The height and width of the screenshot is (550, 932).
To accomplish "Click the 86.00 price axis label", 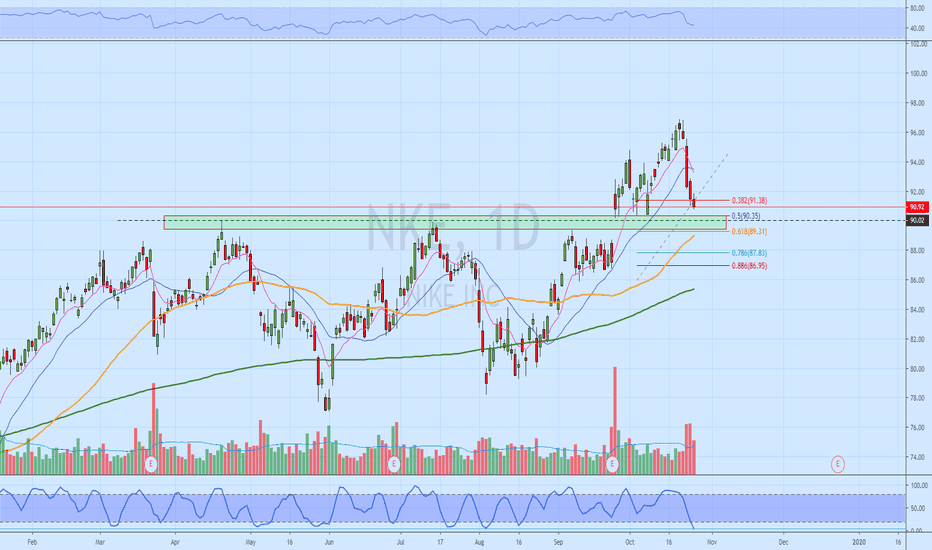I will point(917,280).
